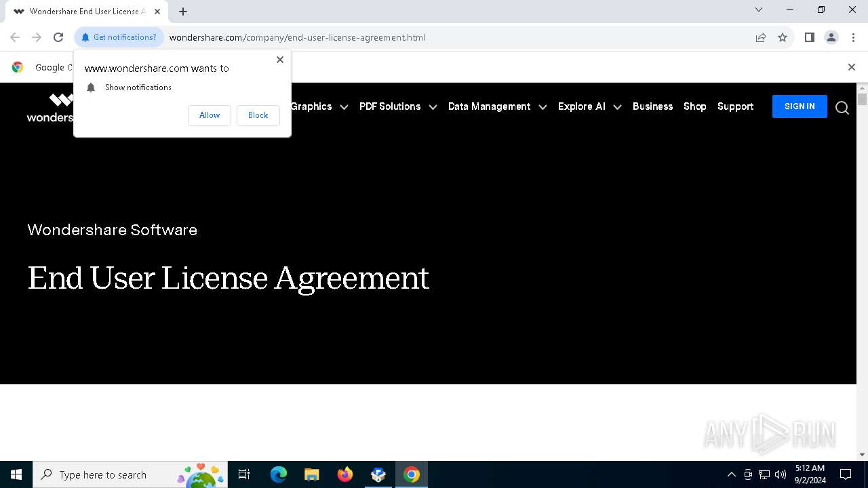Open the Chrome side panel icon
868x488 pixels.
point(809,37)
